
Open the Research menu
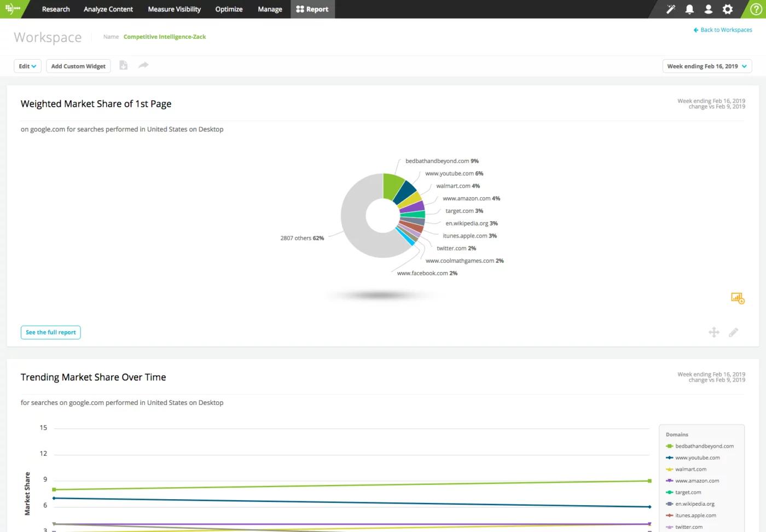click(x=55, y=9)
